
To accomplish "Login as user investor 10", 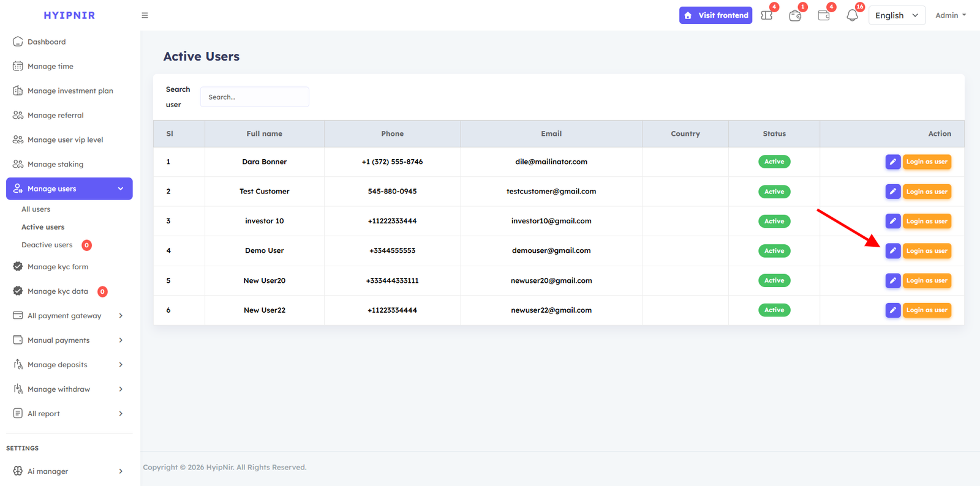I will click(927, 221).
